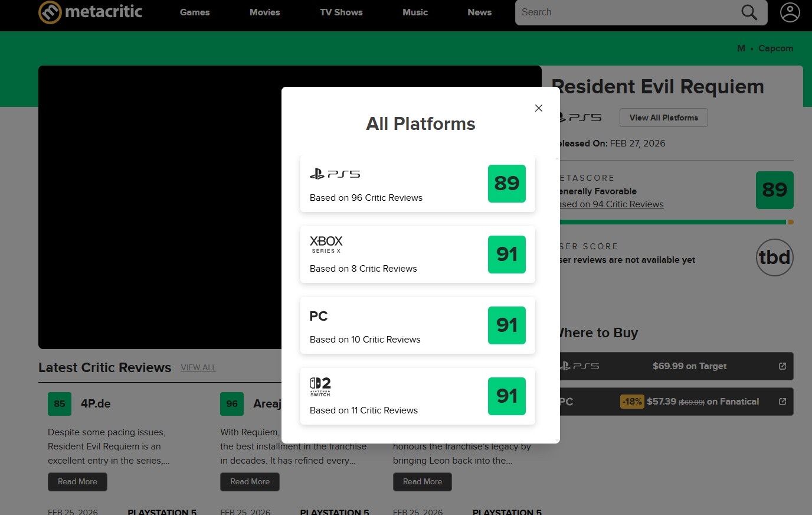Close the All Platforms dialog
The image size is (812, 515).
point(538,108)
